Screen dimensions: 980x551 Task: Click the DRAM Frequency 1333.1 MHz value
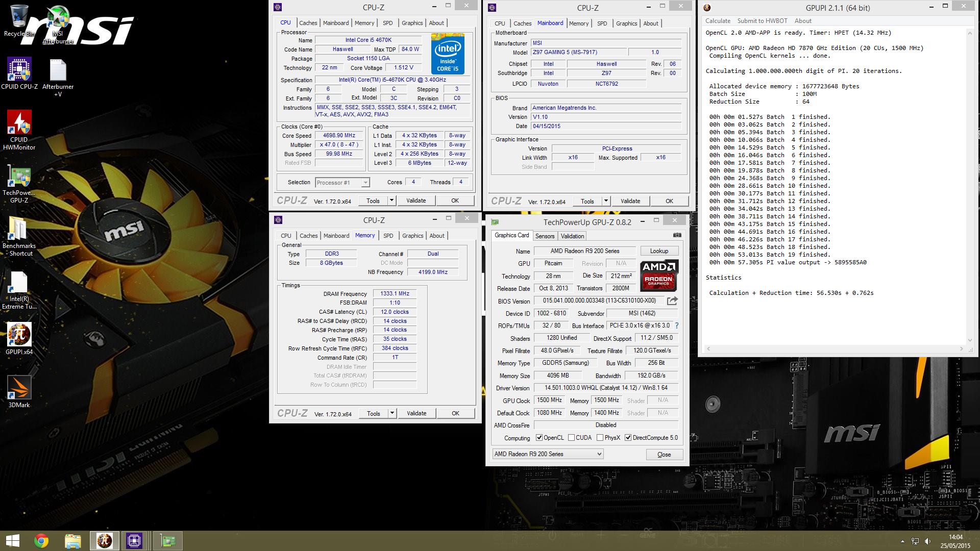point(395,294)
